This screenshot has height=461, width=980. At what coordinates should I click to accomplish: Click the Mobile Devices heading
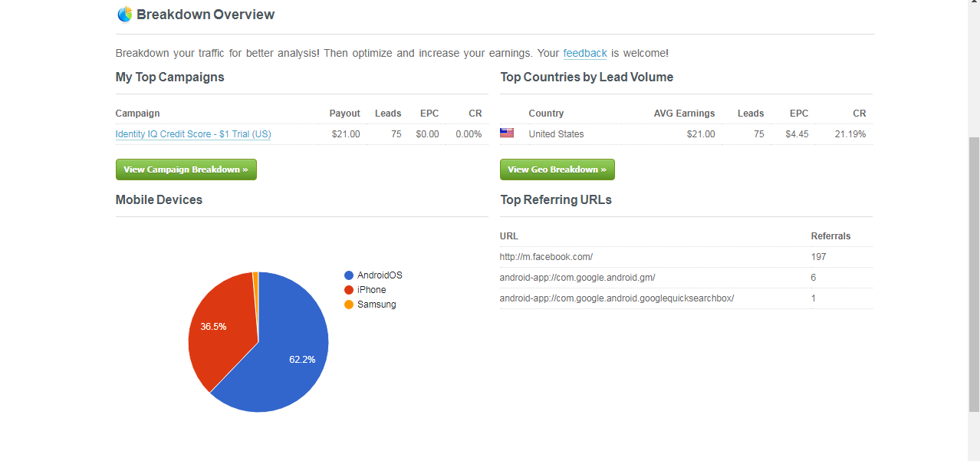click(x=159, y=199)
